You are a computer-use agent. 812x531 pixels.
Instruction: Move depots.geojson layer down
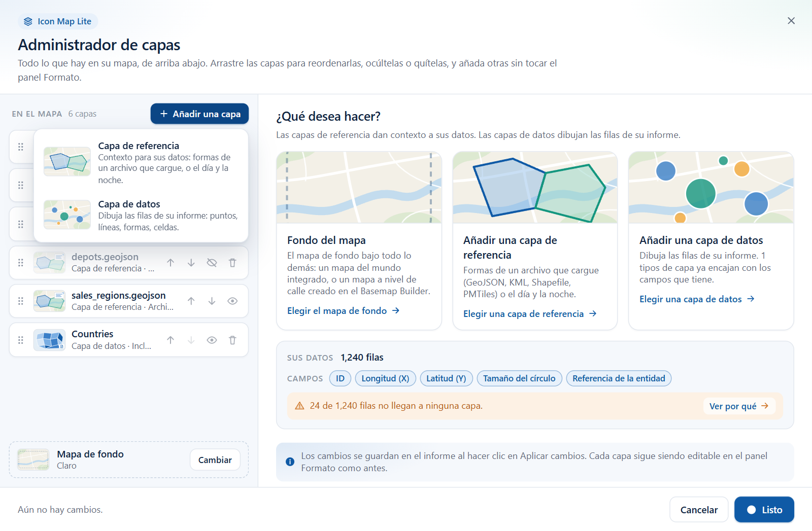191,263
